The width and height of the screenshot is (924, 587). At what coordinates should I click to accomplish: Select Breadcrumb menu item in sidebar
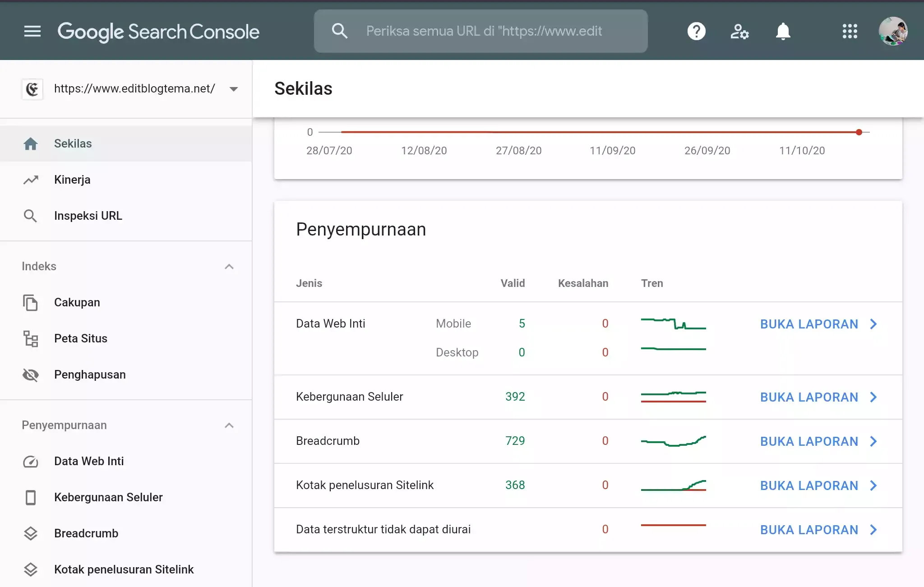click(x=86, y=532)
